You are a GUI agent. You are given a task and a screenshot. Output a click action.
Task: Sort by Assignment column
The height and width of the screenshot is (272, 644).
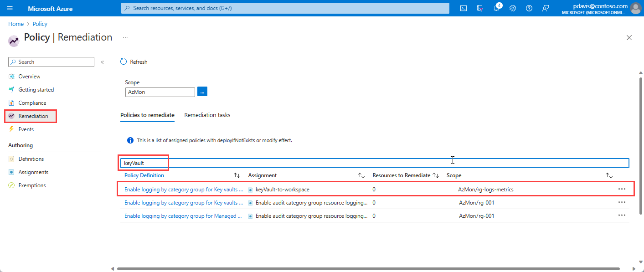(x=361, y=175)
